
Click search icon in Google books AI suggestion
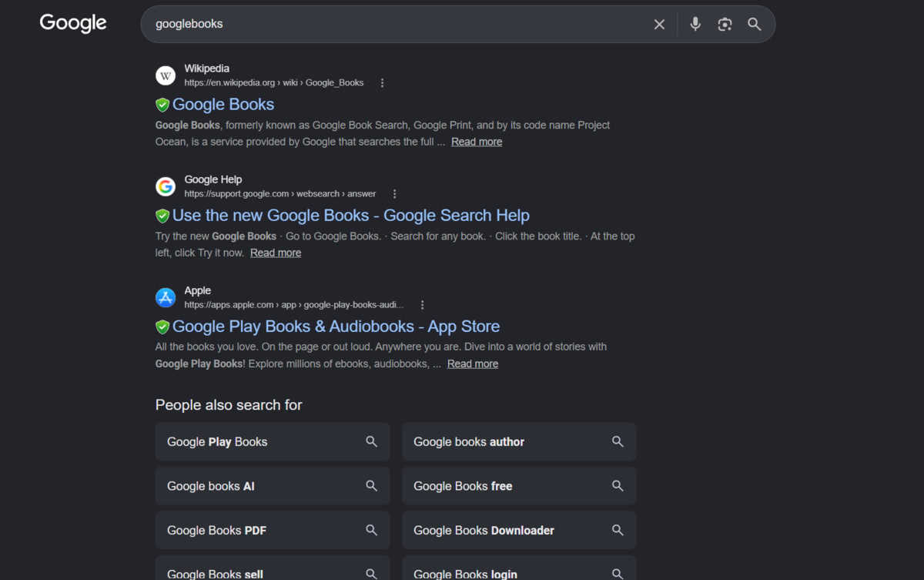pos(371,486)
